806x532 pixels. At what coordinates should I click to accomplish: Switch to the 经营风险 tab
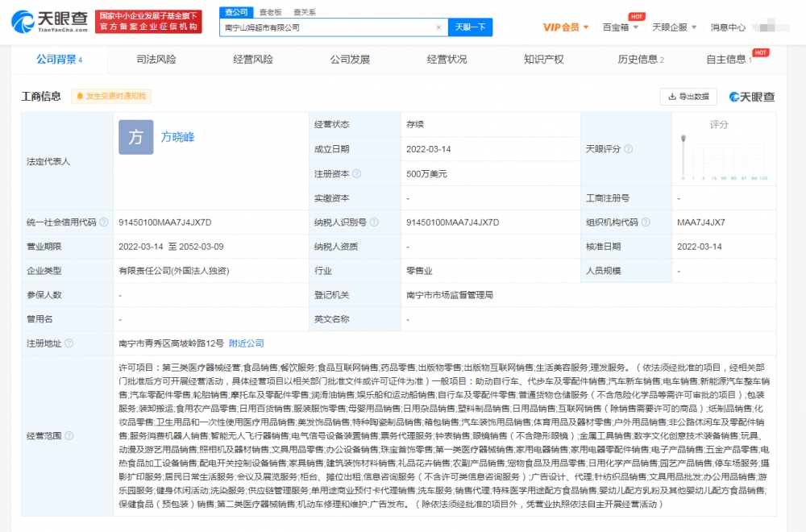[253, 60]
